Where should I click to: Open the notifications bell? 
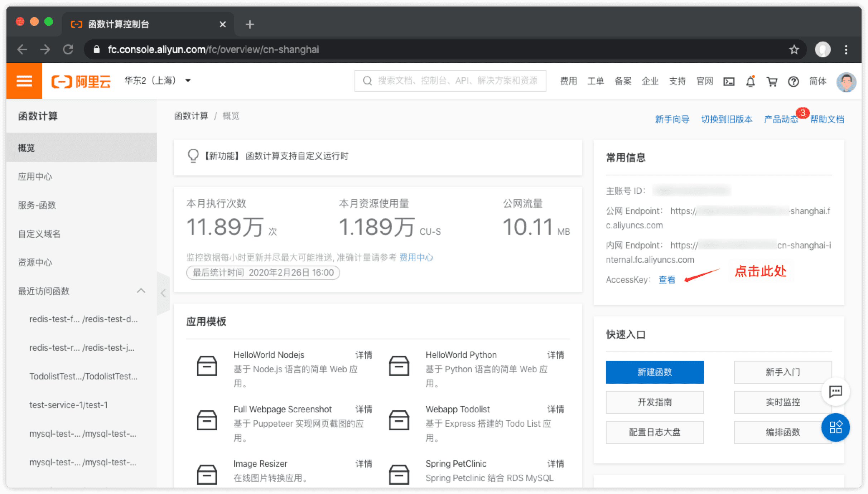click(x=751, y=82)
